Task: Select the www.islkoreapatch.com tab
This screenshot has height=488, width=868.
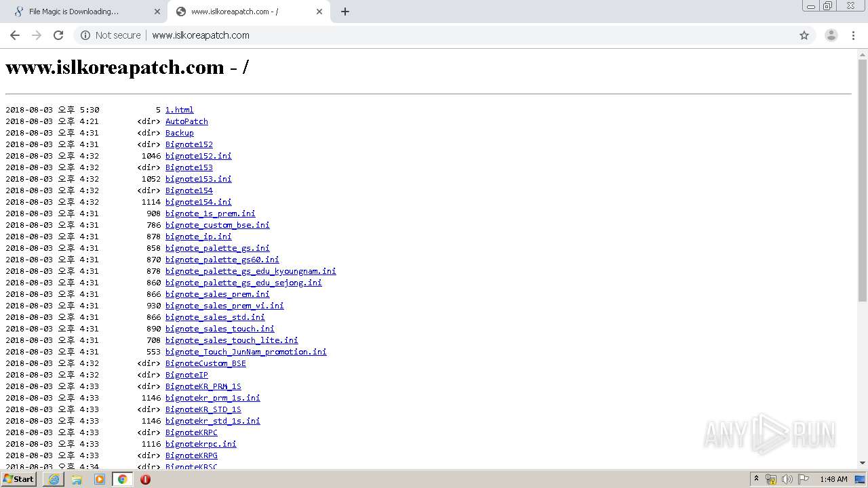Action: click(248, 12)
